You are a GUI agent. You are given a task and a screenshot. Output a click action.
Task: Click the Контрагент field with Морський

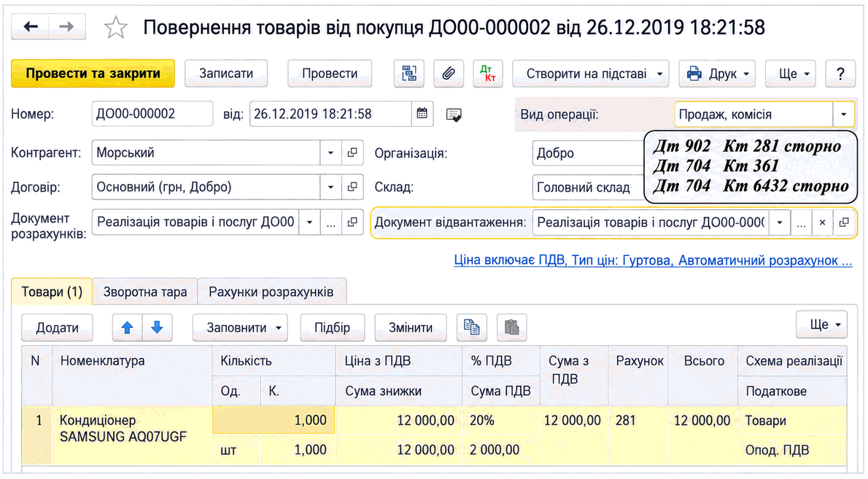pos(206,152)
